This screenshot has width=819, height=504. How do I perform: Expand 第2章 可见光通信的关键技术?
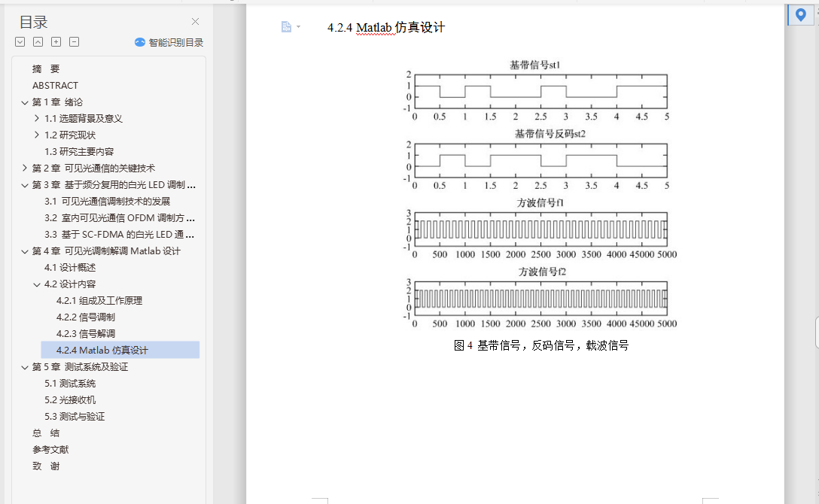coord(25,168)
